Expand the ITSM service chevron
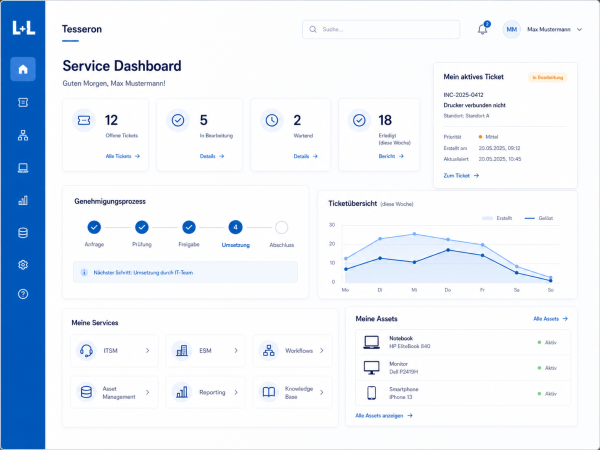Screen dimensions: 600x450 click(x=148, y=351)
